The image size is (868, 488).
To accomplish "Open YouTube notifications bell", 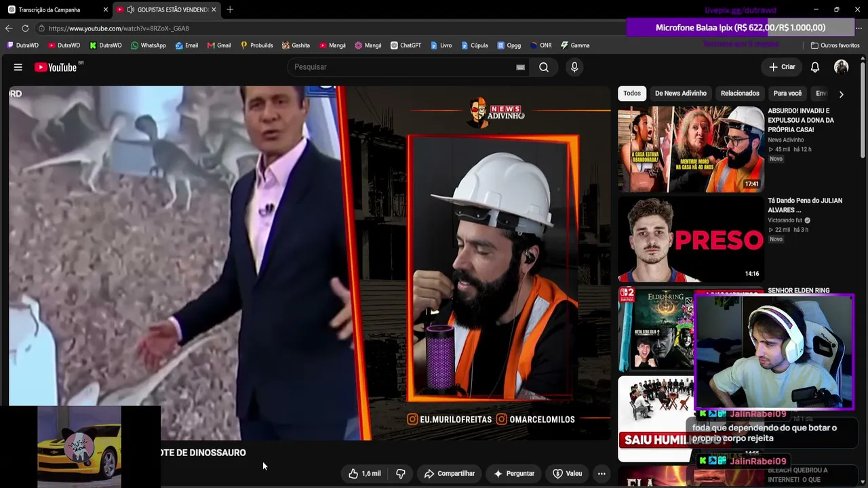I will (815, 67).
